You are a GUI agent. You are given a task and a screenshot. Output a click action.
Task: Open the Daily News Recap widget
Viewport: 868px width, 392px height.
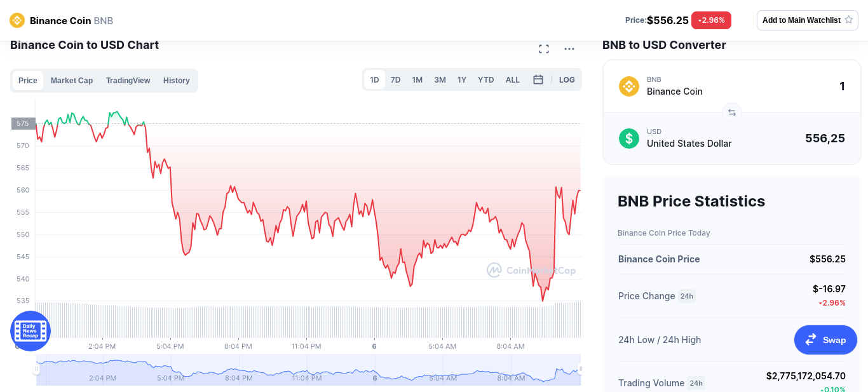point(31,331)
